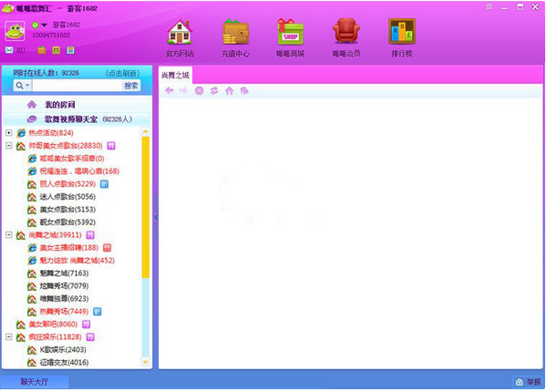Open the search magnifier dropdown

(22, 85)
